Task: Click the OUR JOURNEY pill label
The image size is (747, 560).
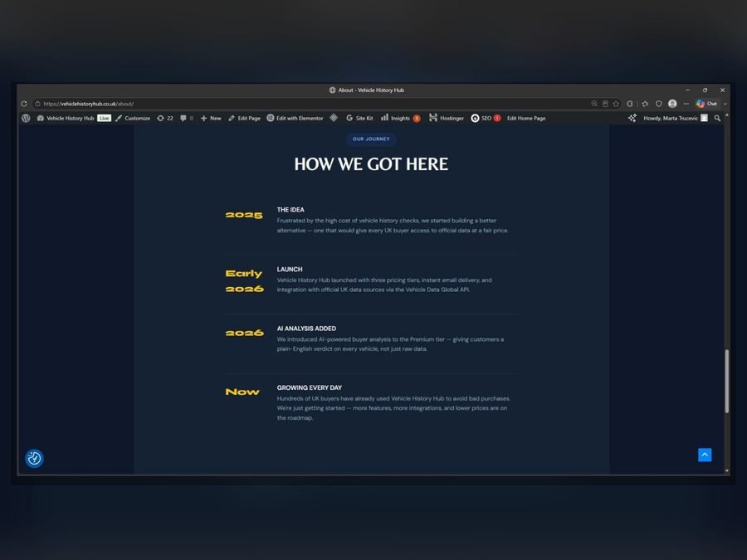Action: click(371, 139)
